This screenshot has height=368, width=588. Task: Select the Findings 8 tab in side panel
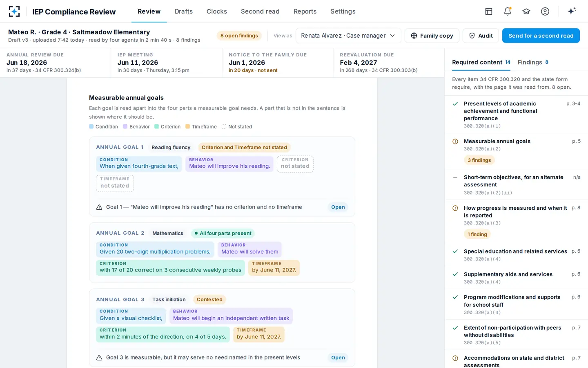click(x=533, y=62)
